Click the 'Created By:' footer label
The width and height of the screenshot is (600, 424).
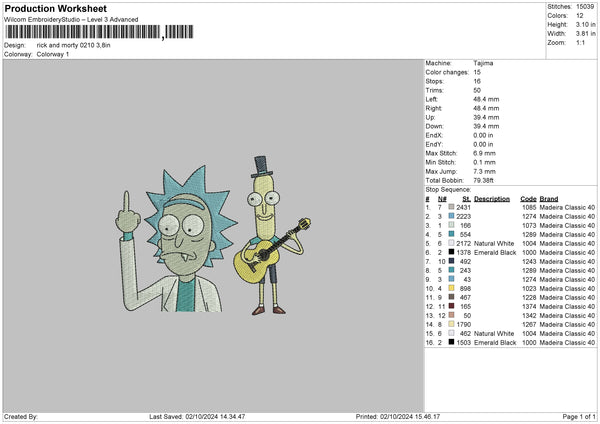21,416
